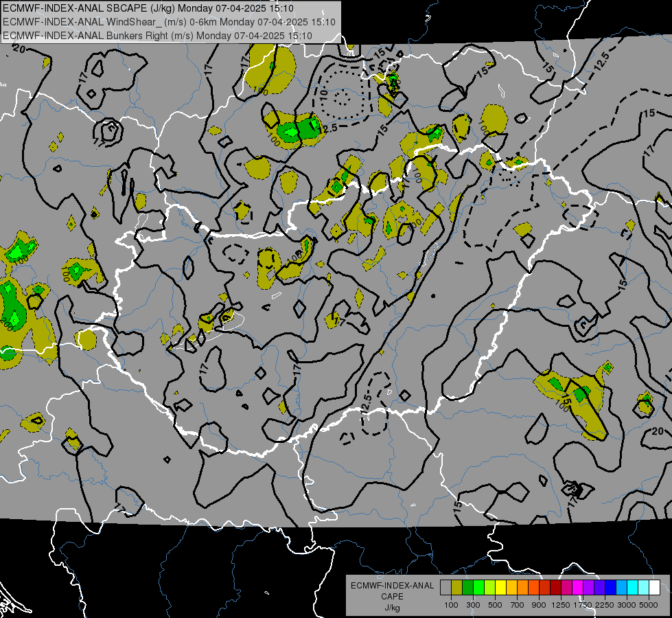Choose the light blue swatch before 3000
The image size is (672, 618).
621,587
